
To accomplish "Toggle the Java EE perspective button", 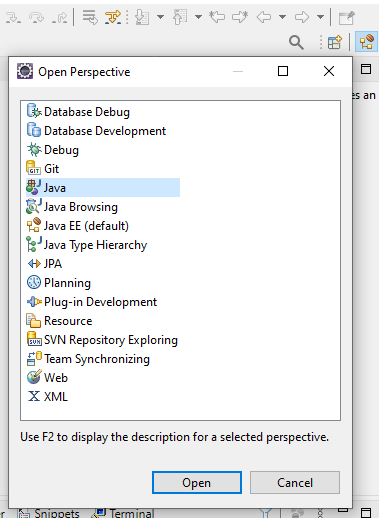I will [x=367, y=42].
